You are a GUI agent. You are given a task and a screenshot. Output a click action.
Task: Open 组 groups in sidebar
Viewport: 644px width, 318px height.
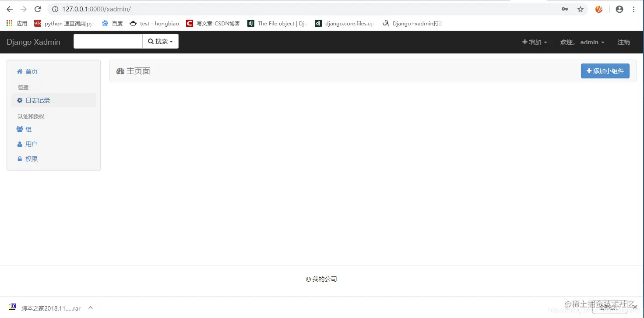[x=53, y=129]
